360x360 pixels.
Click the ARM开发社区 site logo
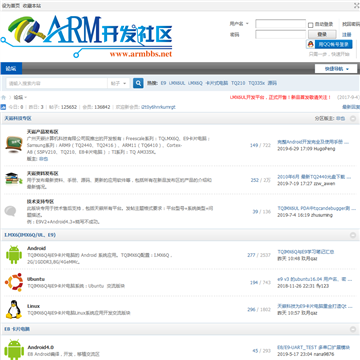[x=87, y=37]
